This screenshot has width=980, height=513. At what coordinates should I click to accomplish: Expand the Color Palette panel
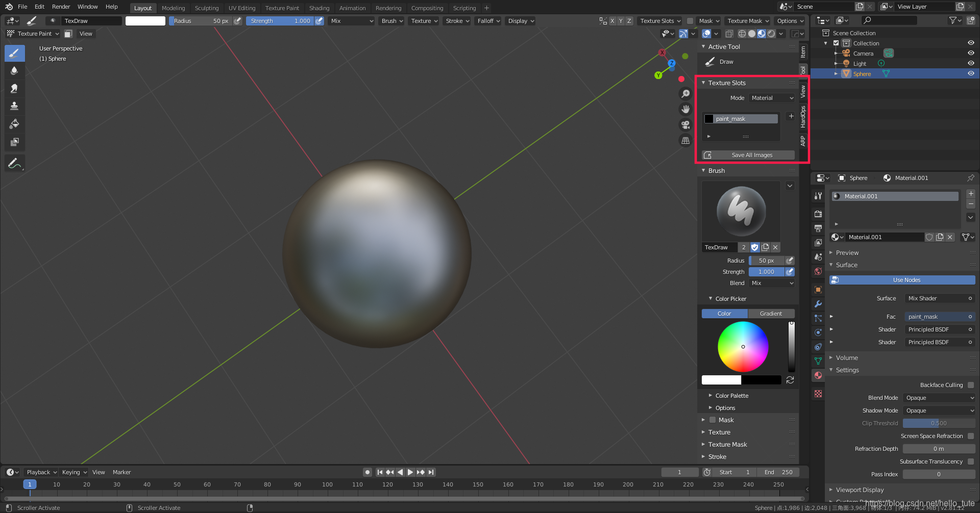731,396
